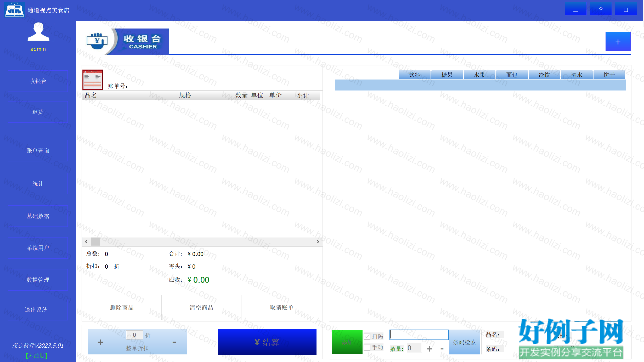Click the 品名 column header
This screenshot has width=644, height=362.
[x=91, y=95]
